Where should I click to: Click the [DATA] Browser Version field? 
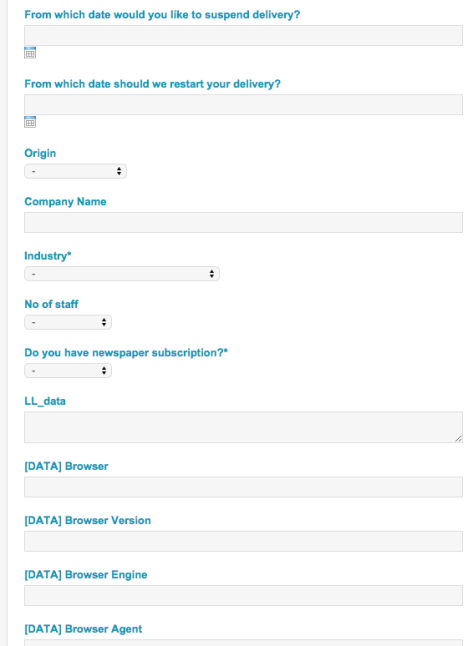(x=243, y=541)
